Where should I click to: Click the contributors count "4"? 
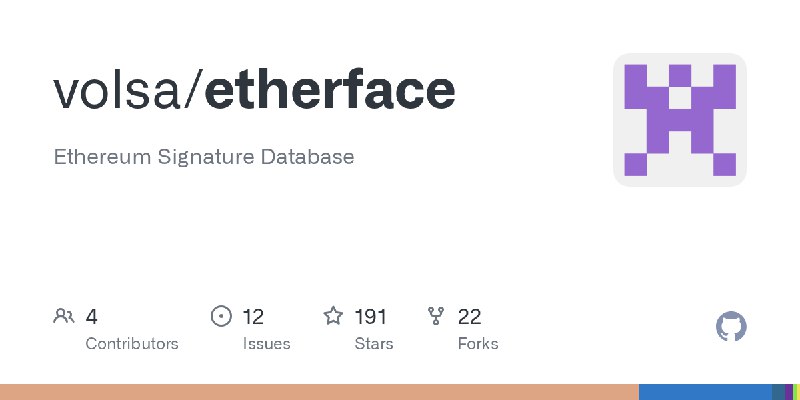[92, 317]
